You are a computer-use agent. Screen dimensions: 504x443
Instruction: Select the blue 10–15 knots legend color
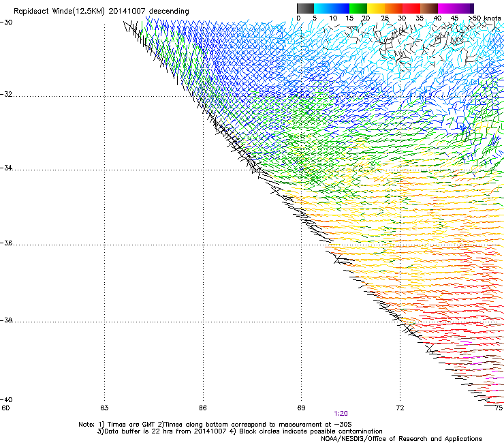click(x=341, y=8)
